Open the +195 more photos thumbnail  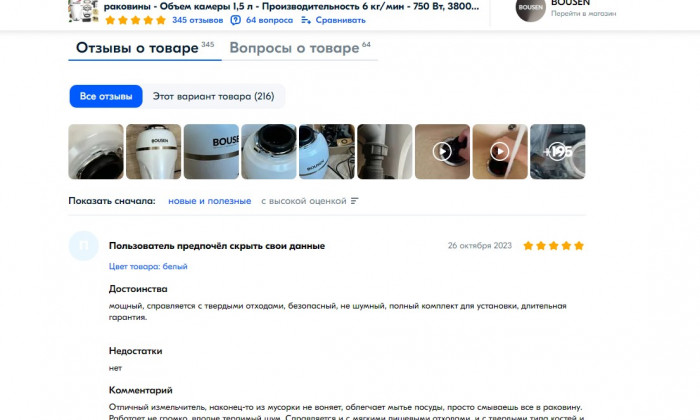pos(558,152)
